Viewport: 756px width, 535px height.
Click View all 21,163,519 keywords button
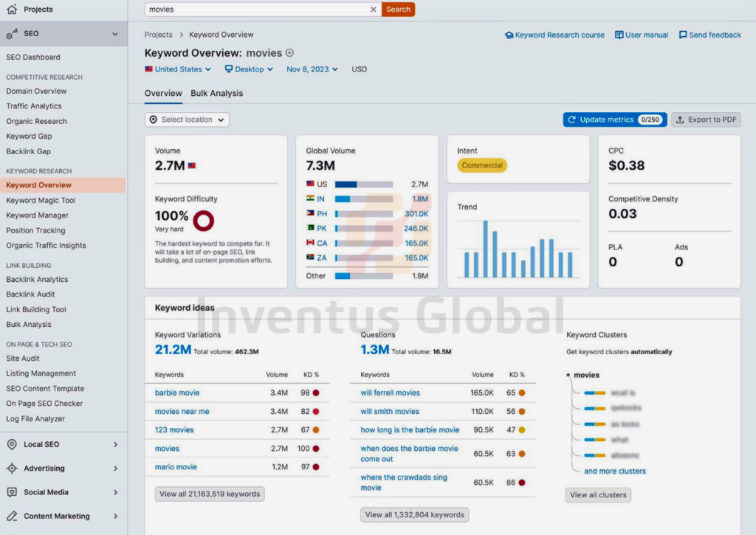210,494
